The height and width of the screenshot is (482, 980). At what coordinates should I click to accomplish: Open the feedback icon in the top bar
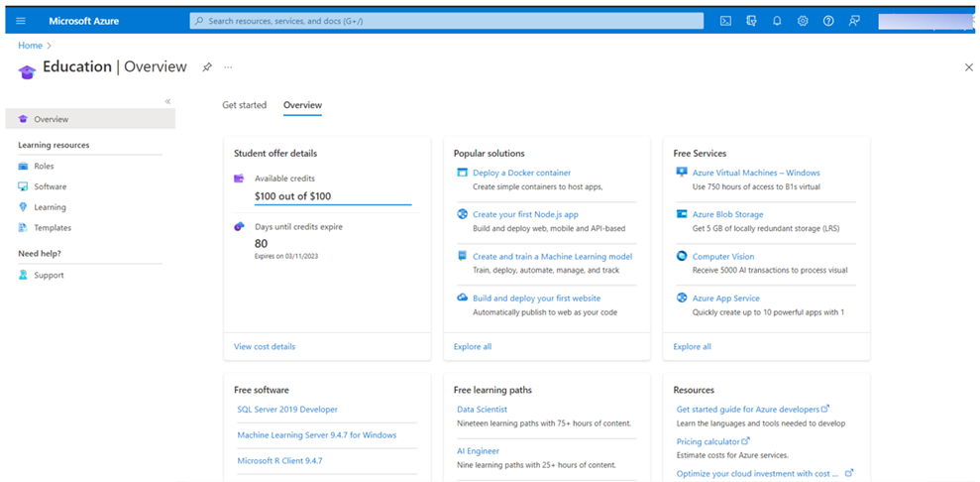854,21
